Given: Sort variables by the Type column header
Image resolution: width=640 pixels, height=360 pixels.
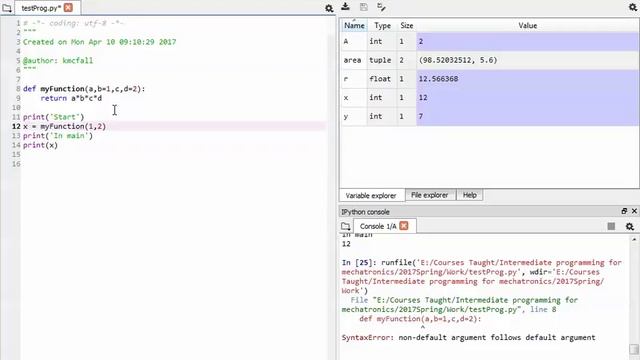Looking at the screenshot, I should coord(382,25).
